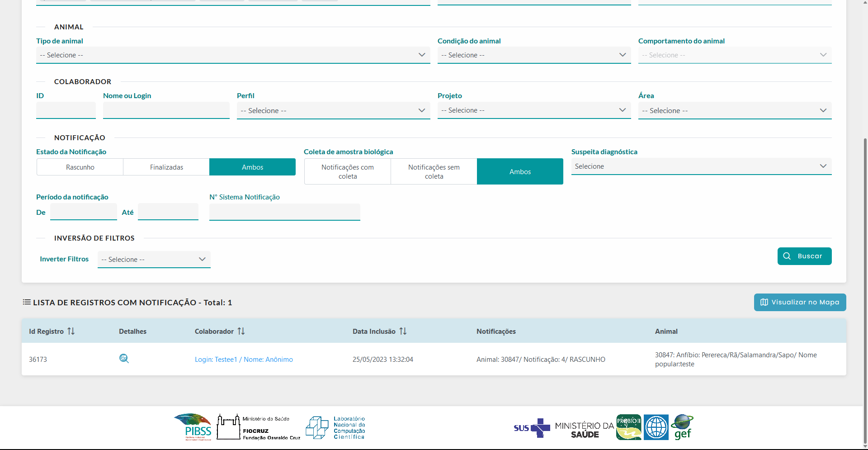
Task: Expand the Perfil dropdown
Action: (x=333, y=111)
